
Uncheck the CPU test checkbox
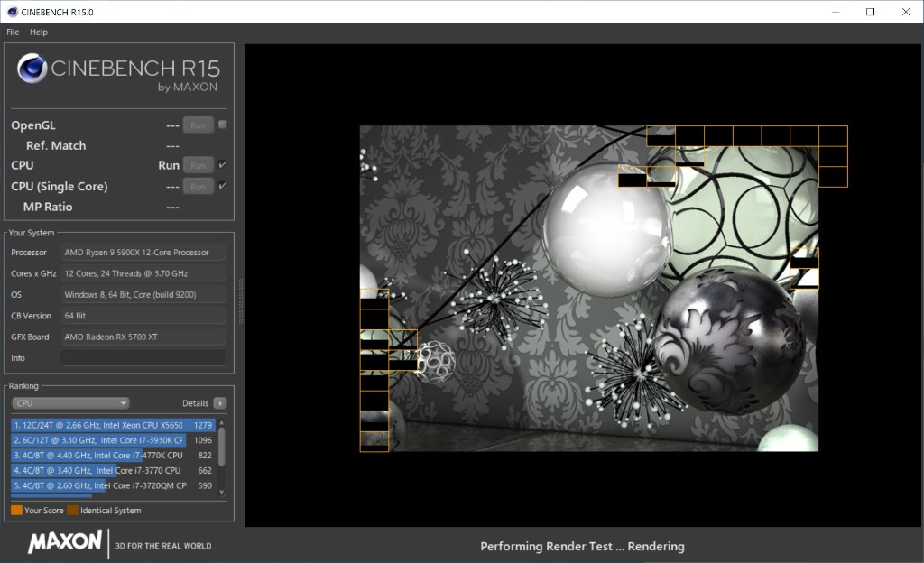[222, 164]
